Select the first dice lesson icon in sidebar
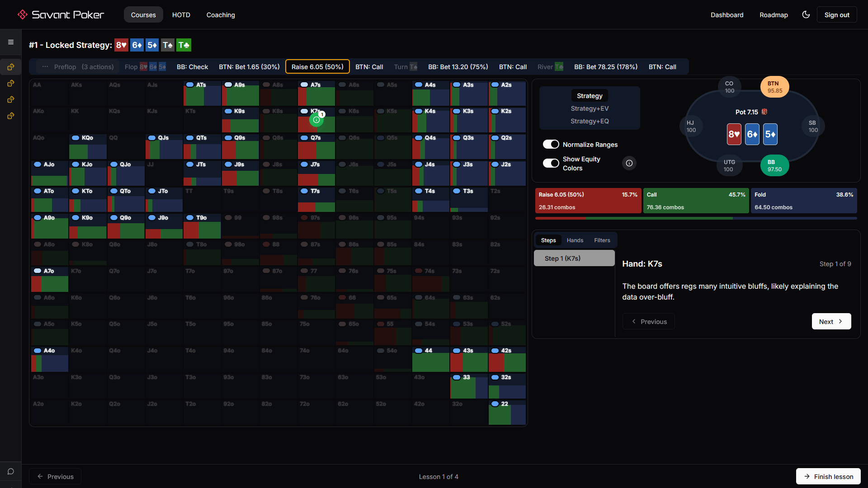Image resolution: width=868 pixels, height=488 pixels. point(10,67)
